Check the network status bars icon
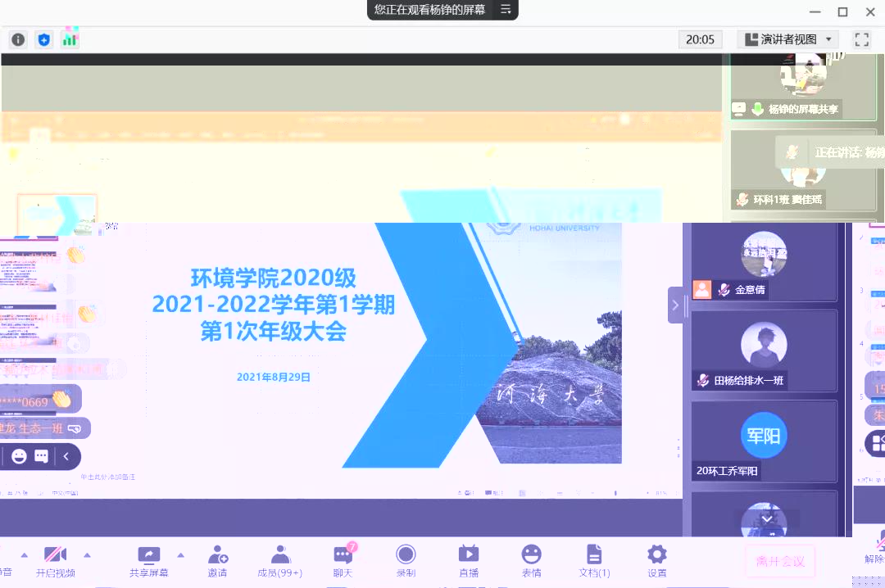Screen dimensions: 885x588 click(70, 39)
